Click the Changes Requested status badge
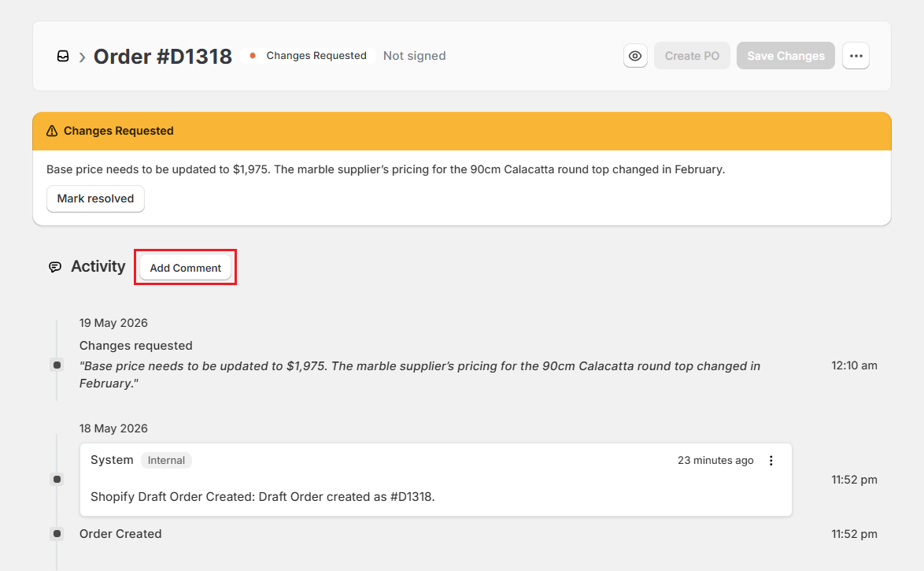This screenshot has width=924, height=571. (309, 56)
